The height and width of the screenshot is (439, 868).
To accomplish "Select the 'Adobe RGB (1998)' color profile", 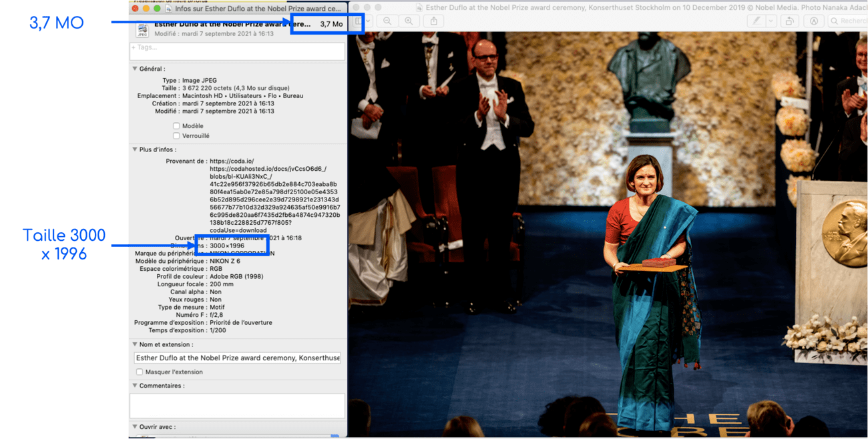I will click(x=236, y=276).
